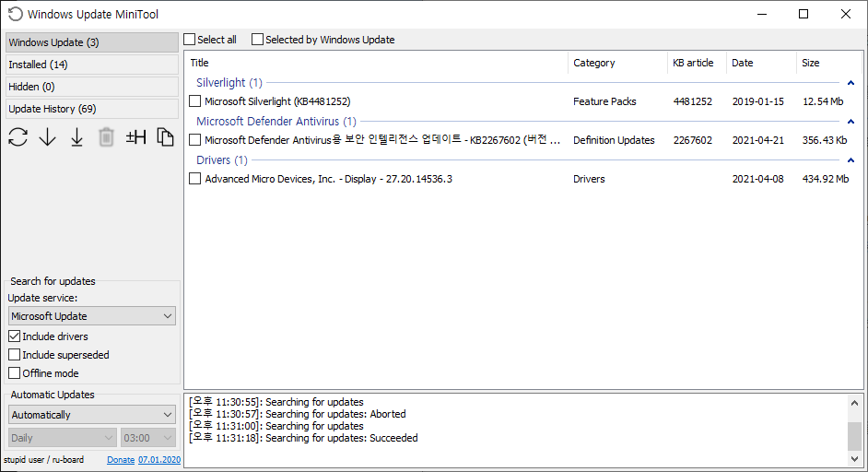
Task: Click the stupid user / ru-board text
Action: pos(43,460)
